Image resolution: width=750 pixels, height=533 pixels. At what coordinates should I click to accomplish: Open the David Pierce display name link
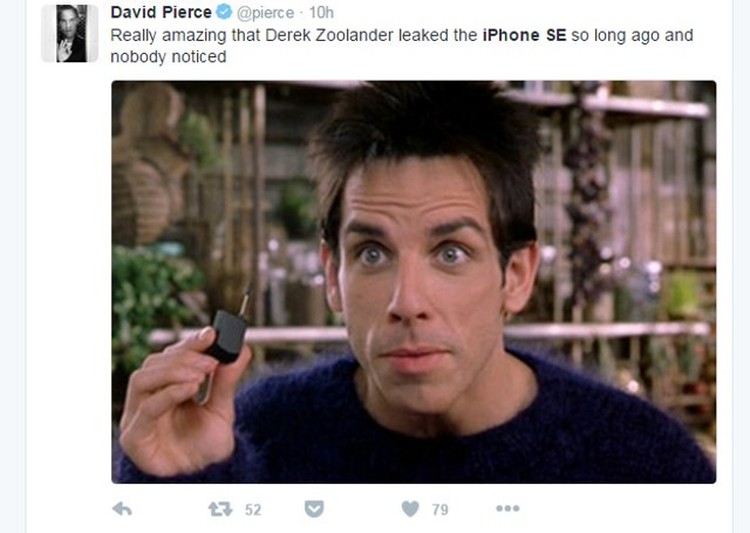[161, 12]
